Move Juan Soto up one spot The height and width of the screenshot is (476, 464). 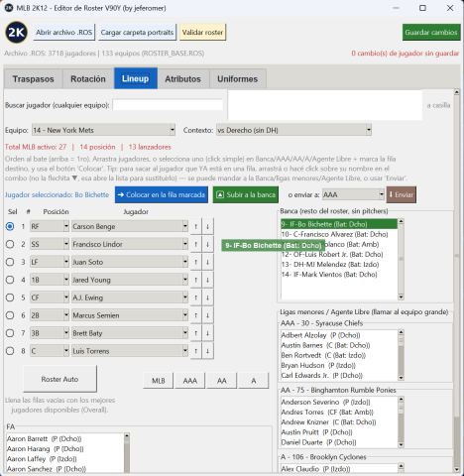pos(196,262)
